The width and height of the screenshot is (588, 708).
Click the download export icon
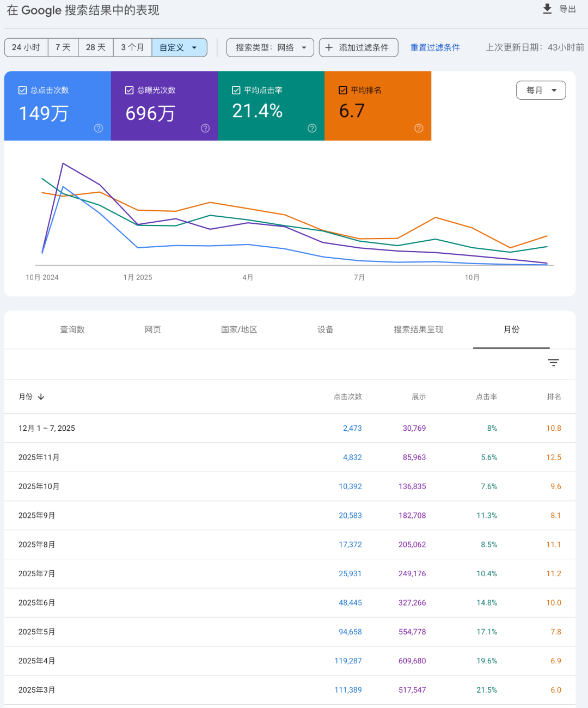547,9
